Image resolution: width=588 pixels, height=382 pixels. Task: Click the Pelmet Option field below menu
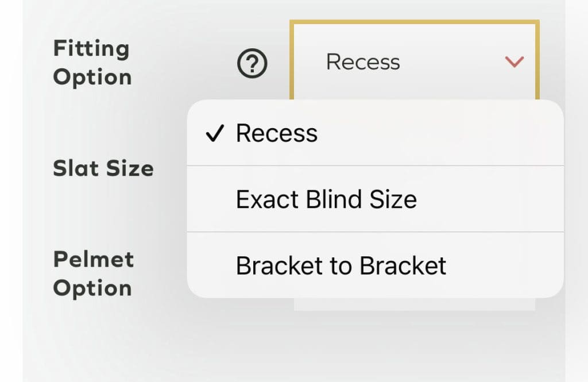(415, 304)
